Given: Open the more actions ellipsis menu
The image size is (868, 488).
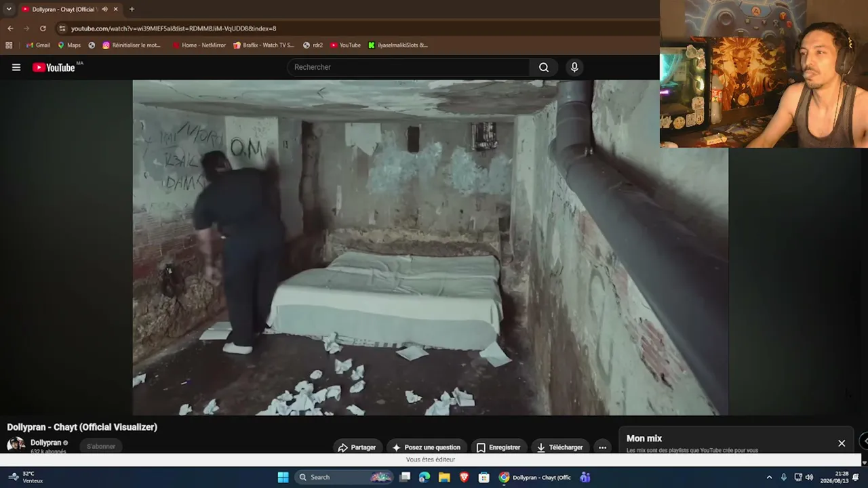Looking at the screenshot, I should pyautogui.click(x=602, y=447).
